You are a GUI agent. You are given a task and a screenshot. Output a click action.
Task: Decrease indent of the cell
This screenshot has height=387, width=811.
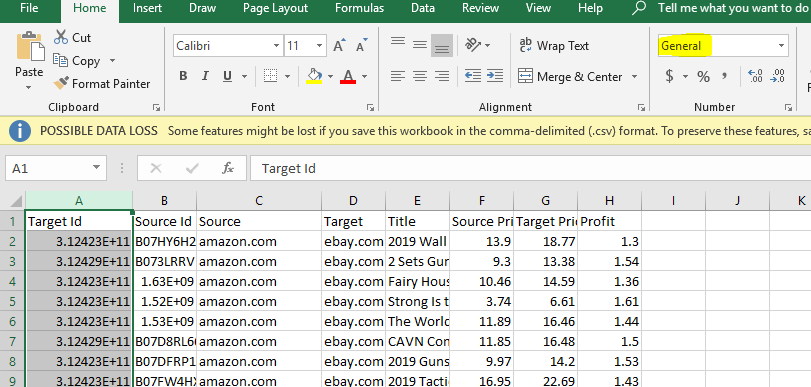coord(473,76)
